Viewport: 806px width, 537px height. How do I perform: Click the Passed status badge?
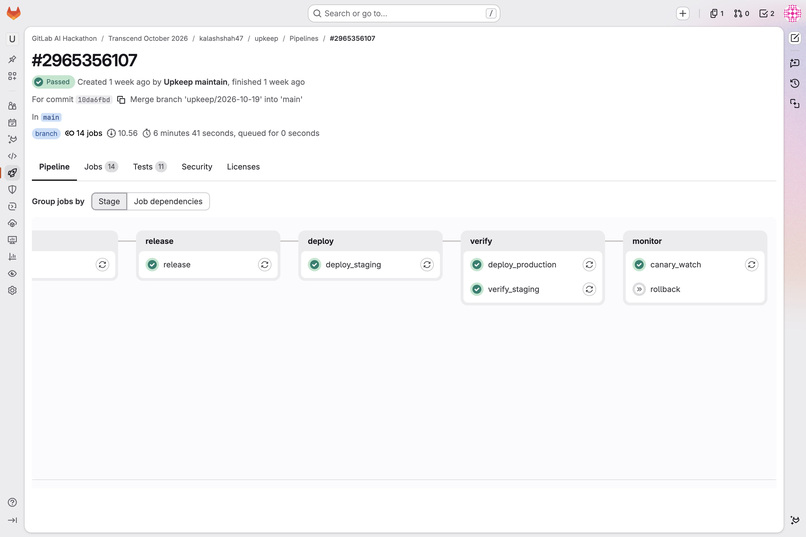53,82
